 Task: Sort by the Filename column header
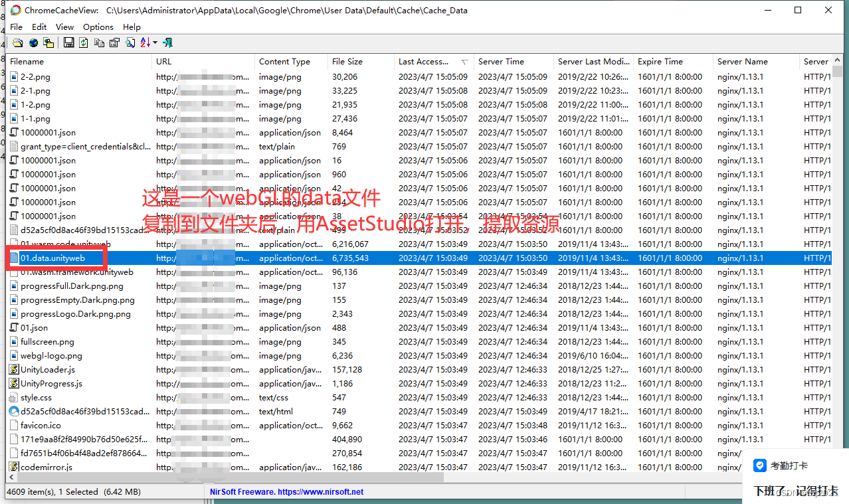79,61
